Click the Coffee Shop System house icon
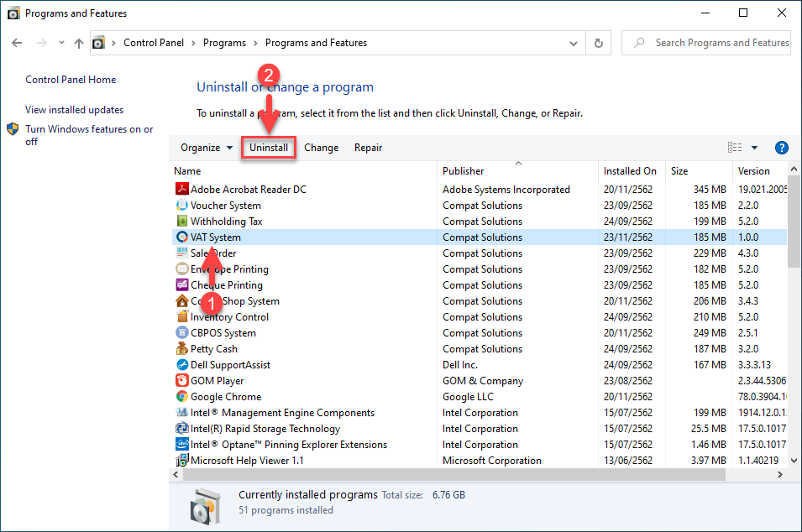Image resolution: width=802 pixels, height=532 pixels. pos(181,300)
